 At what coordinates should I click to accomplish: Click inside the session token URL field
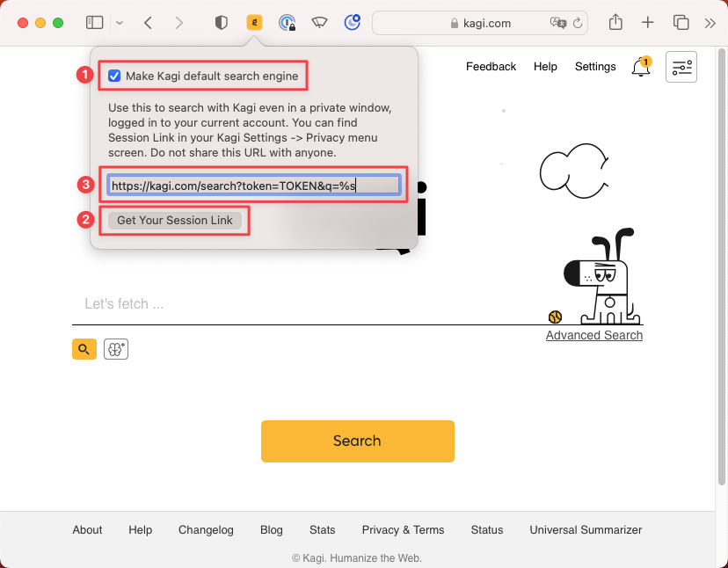pos(253,185)
